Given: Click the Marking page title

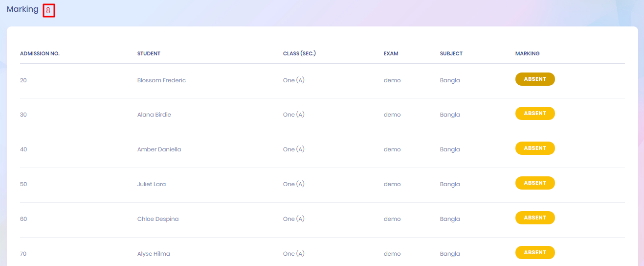Looking at the screenshot, I should pos(22,9).
